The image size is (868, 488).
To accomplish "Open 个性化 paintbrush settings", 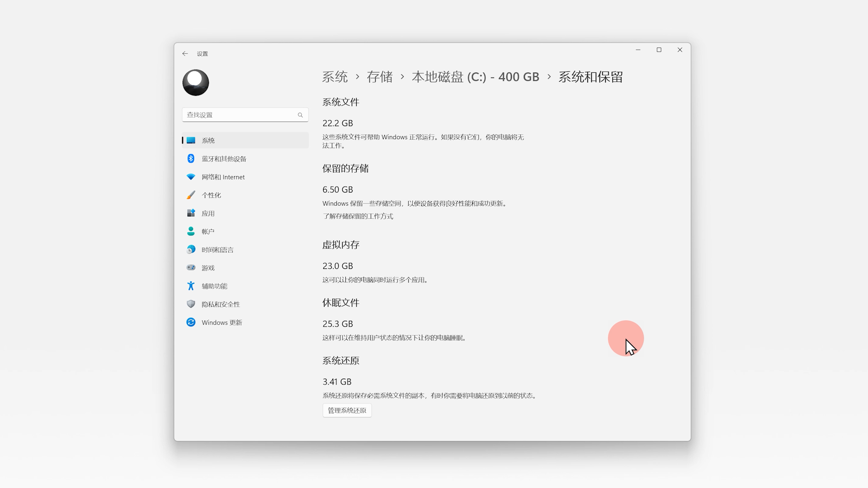I will coord(211,195).
